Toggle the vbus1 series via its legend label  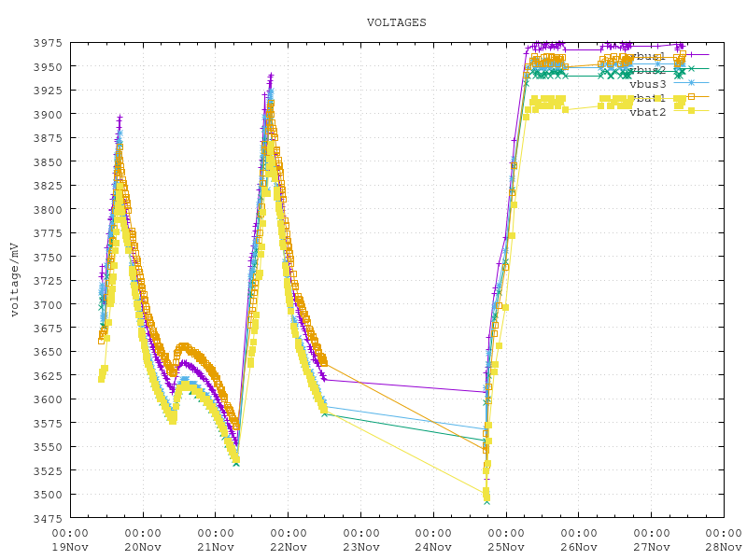pos(648,56)
